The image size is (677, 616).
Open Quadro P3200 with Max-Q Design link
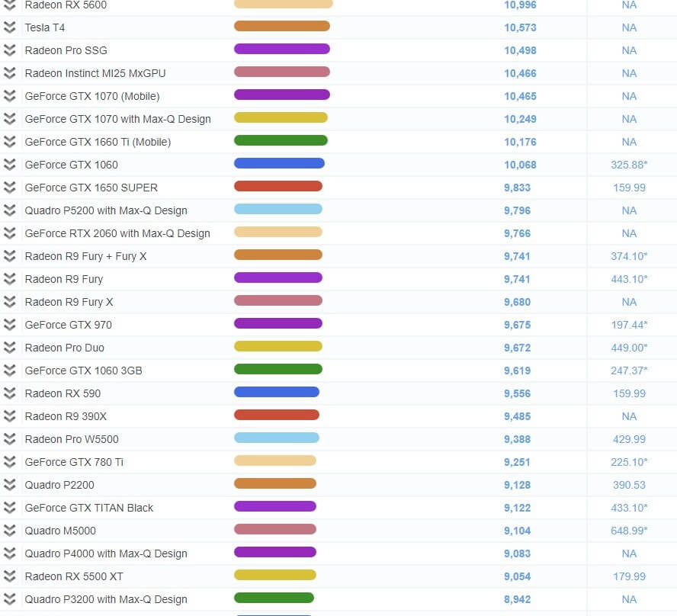tap(106, 599)
